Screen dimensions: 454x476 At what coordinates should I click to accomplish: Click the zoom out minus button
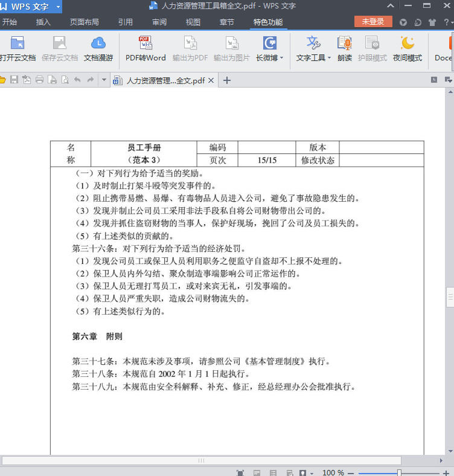[351, 473]
